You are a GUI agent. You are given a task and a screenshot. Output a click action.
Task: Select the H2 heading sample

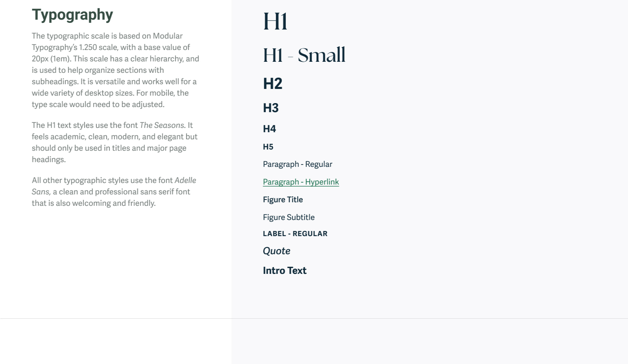pos(272,84)
